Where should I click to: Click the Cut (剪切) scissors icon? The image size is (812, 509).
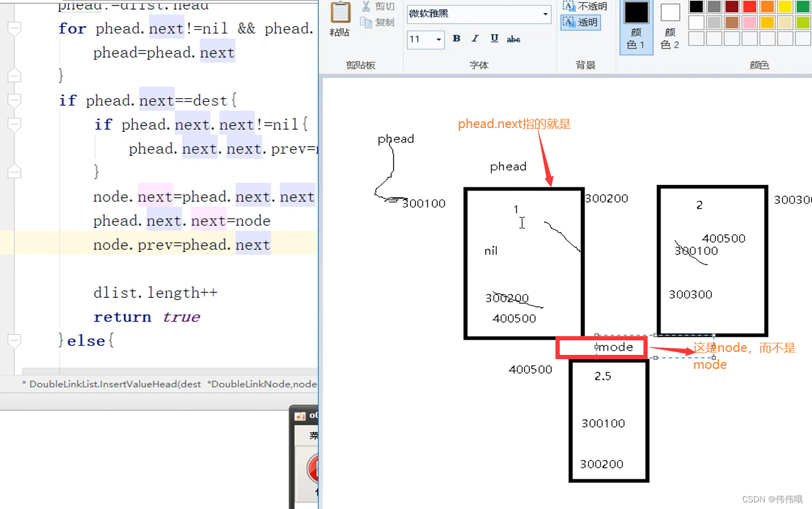tap(366, 7)
